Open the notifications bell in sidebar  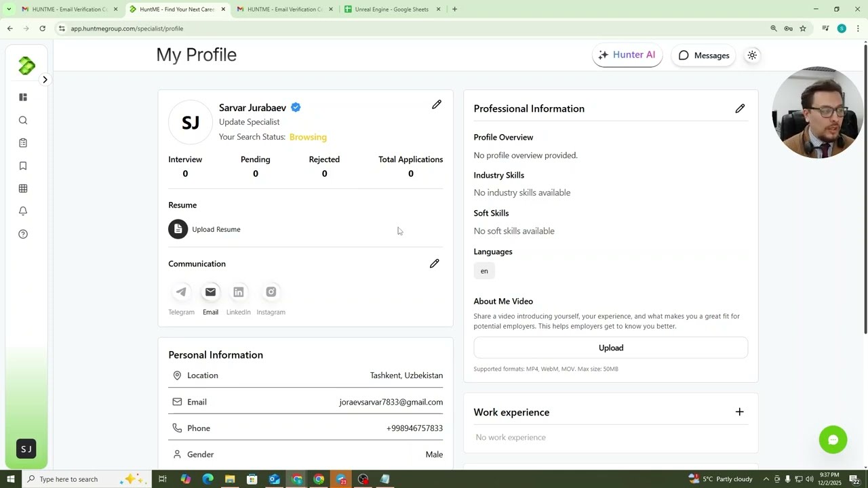pos(23,211)
